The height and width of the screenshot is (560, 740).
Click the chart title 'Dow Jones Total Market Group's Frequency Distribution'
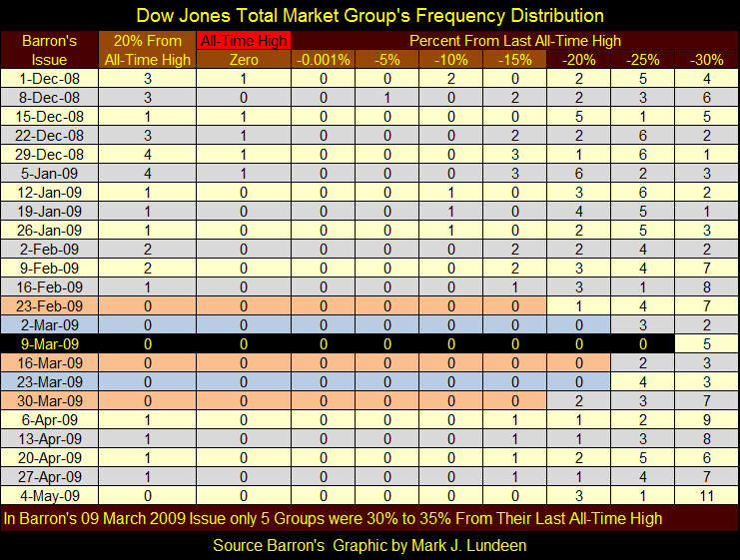(x=370, y=16)
